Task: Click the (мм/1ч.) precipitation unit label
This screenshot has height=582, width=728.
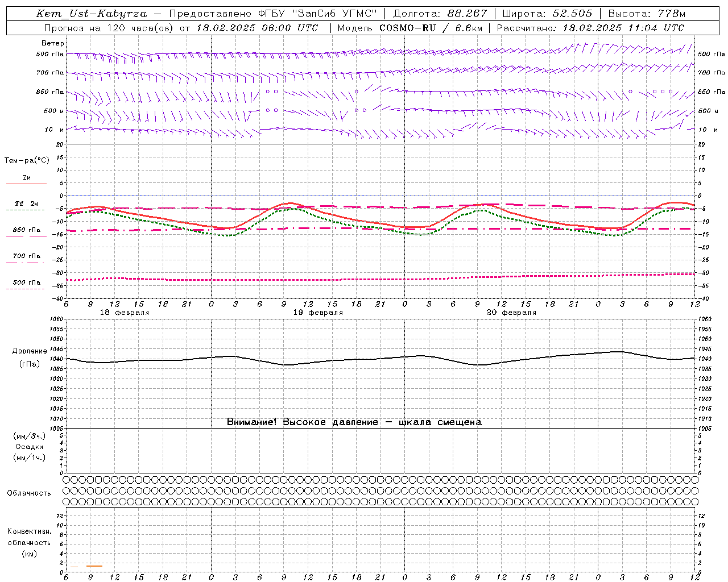Action: pyautogui.click(x=30, y=458)
